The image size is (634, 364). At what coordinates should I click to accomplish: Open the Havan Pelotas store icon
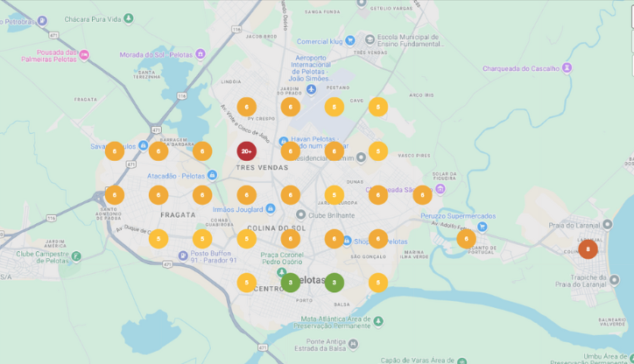point(284,141)
